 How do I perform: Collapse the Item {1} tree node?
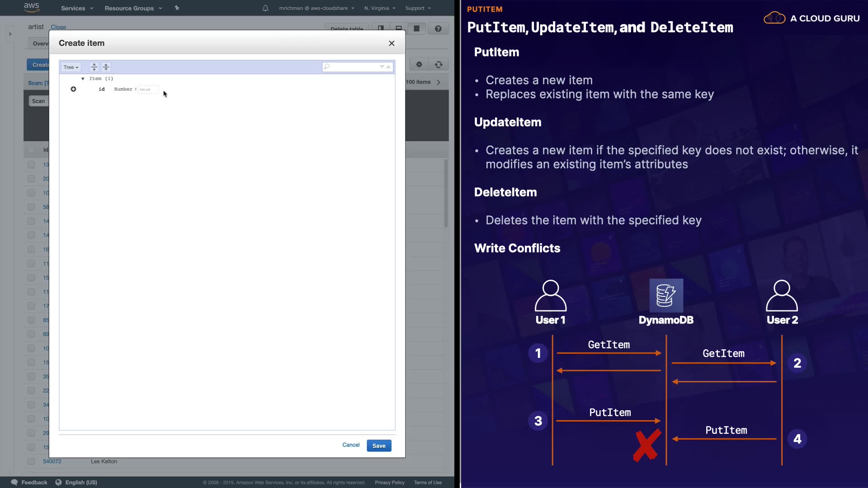click(x=83, y=79)
